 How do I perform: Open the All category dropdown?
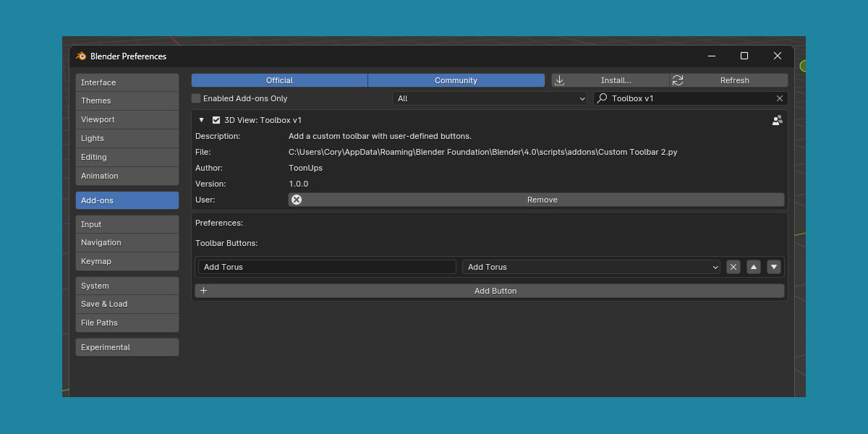(490, 98)
